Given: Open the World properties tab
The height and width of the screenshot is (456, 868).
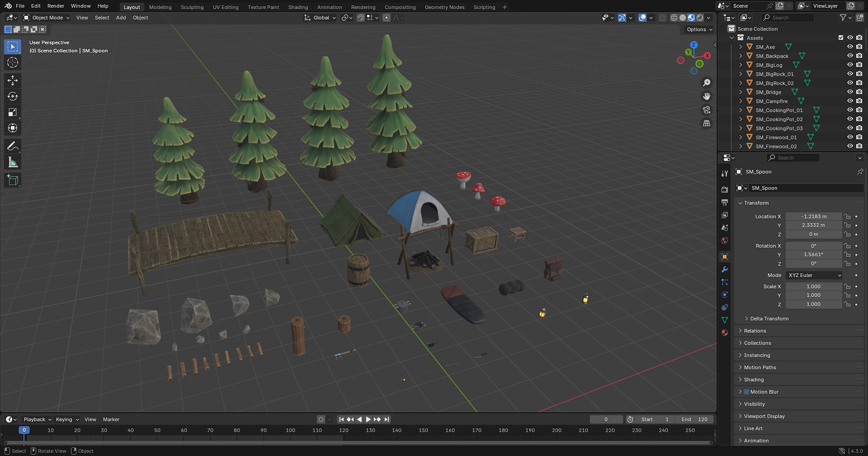Looking at the screenshot, I should tap(724, 241).
